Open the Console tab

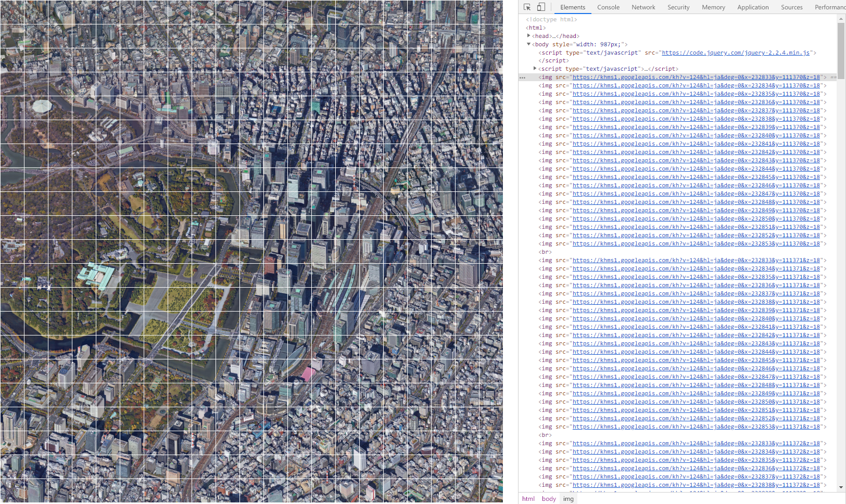point(608,7)
